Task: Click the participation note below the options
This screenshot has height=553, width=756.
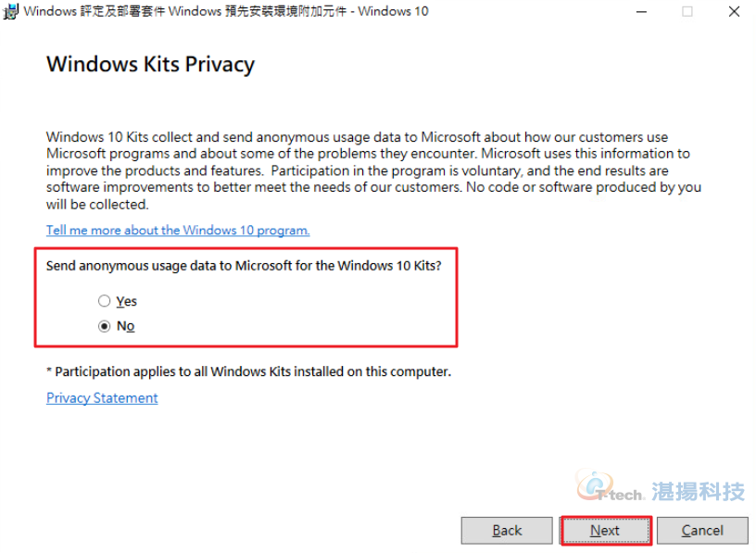Action: tap(249, 371)
